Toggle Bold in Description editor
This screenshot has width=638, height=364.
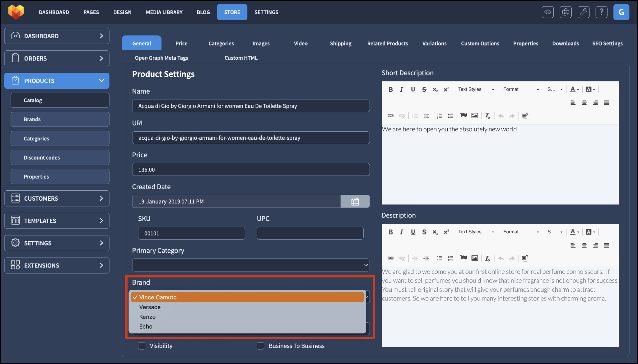click(x=391, y=232)
